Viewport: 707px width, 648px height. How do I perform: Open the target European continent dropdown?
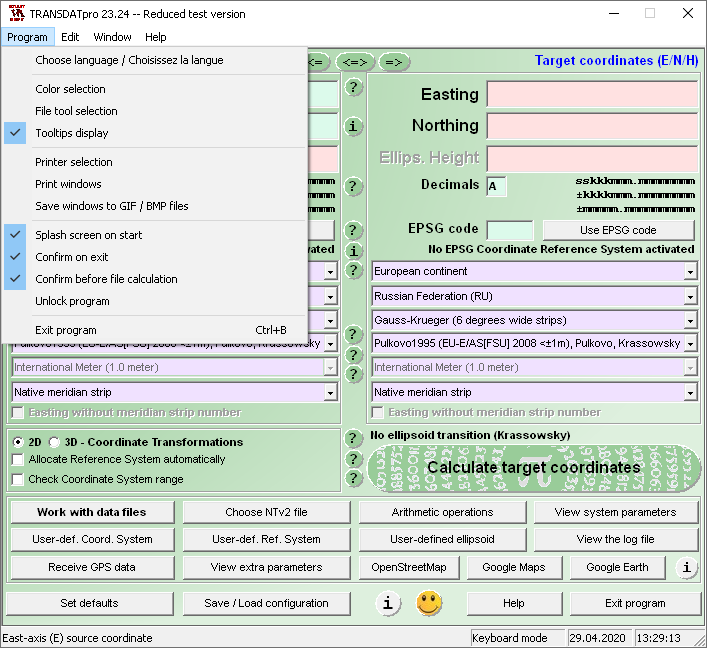pos(690,271)
